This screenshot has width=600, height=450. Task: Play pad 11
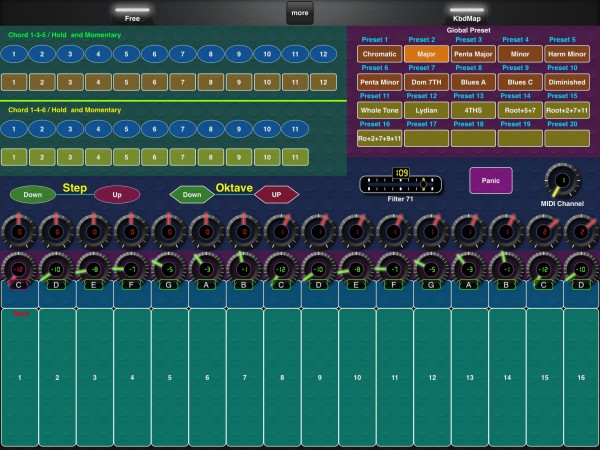pyautogui.click(x=395, y=377)
